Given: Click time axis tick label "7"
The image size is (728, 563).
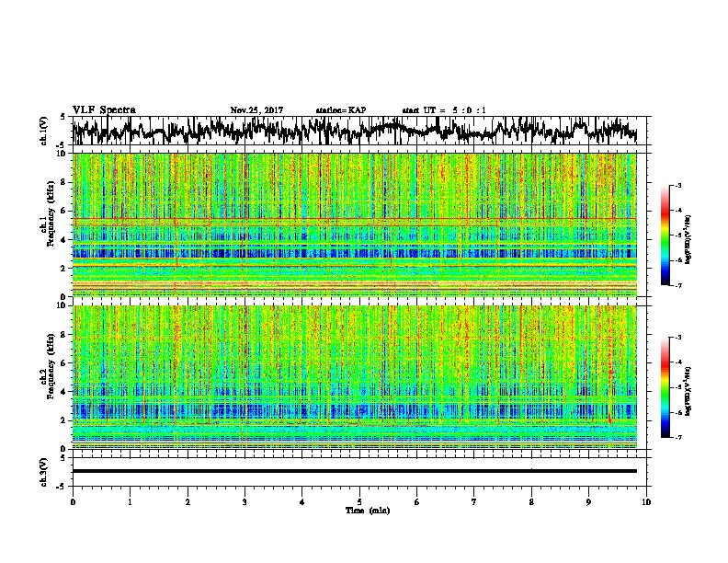Looking at the screenshot, I should [x=474, y=501].
